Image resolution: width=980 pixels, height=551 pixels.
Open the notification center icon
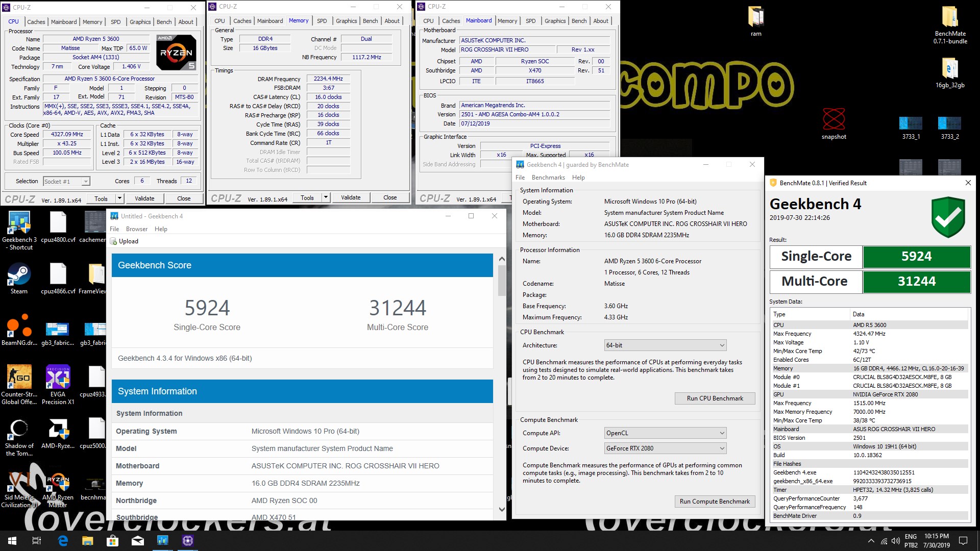[963, 541]
